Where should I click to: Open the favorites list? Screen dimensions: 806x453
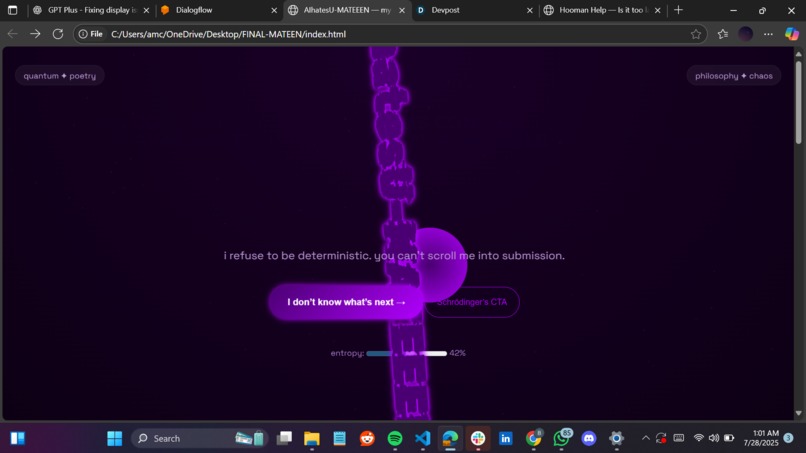tap(723, 34)
